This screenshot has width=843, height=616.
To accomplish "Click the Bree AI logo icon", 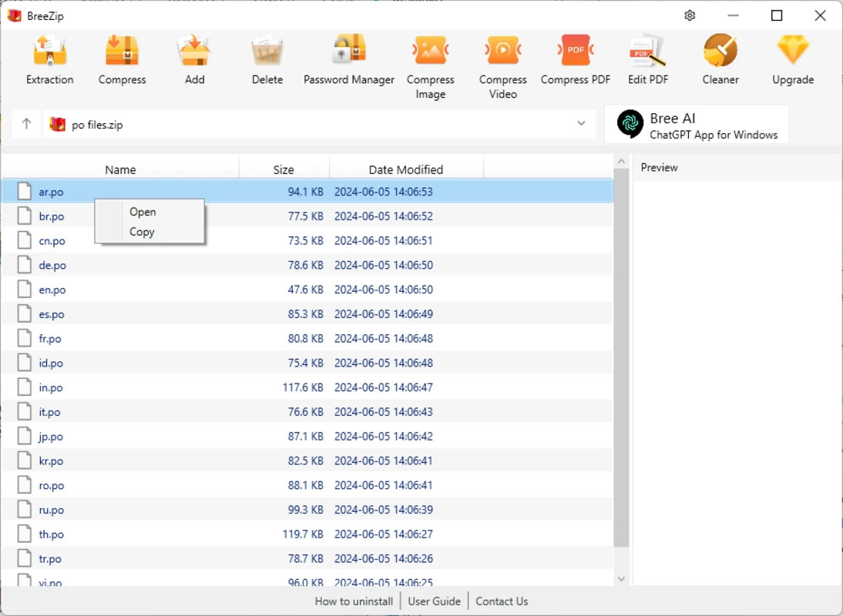I will [630, 124].
